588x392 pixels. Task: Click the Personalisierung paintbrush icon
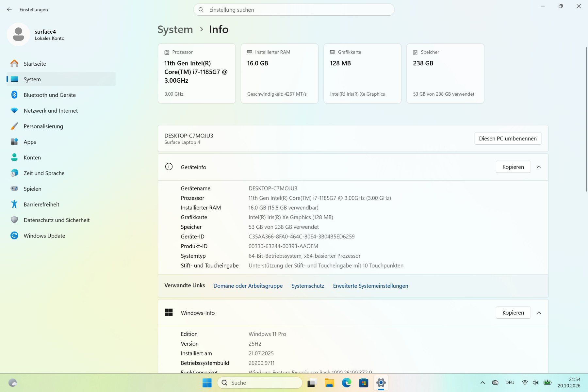click(x=14, y=126)
